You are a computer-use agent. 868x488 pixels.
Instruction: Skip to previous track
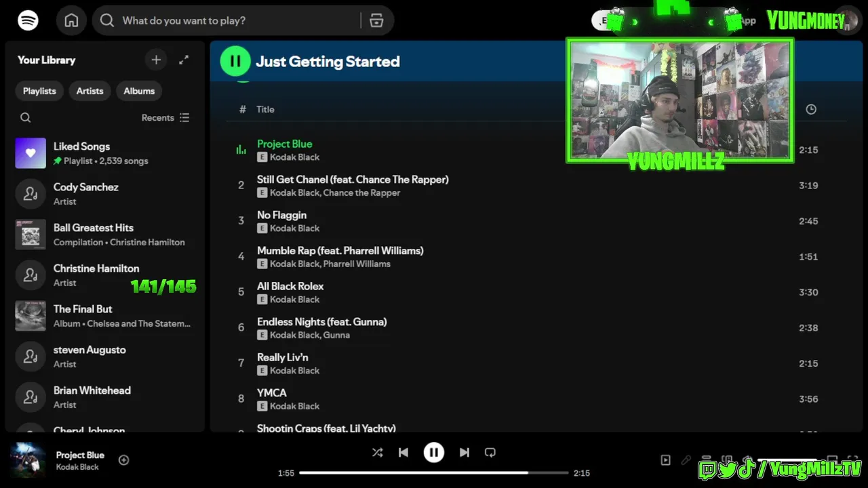coord(403,452)
